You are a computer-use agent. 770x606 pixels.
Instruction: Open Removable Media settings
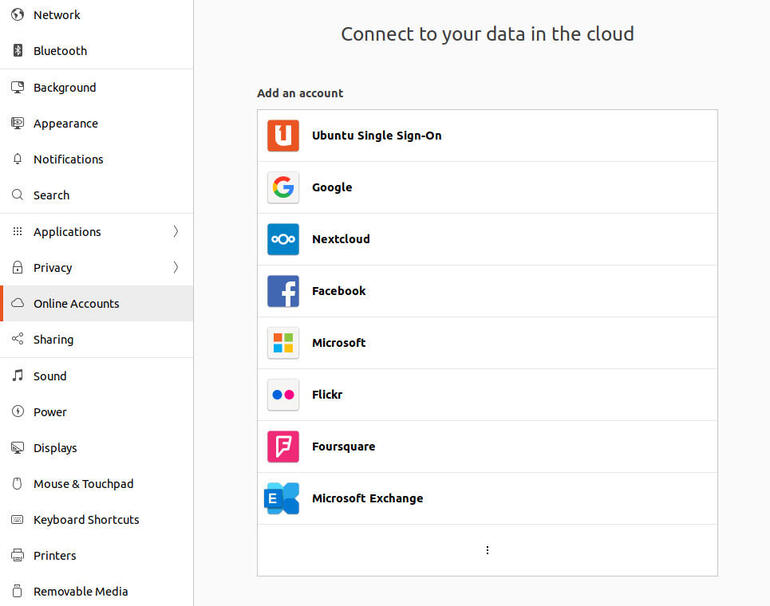97,591
